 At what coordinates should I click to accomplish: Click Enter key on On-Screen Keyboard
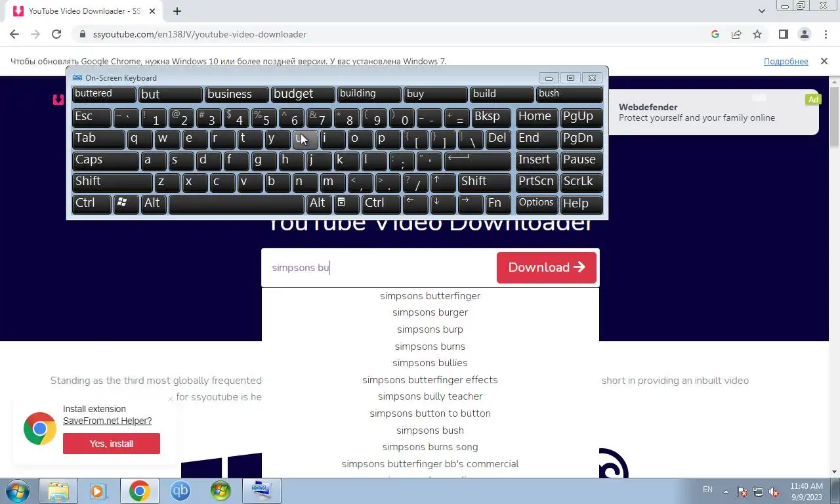coord(477,160)
